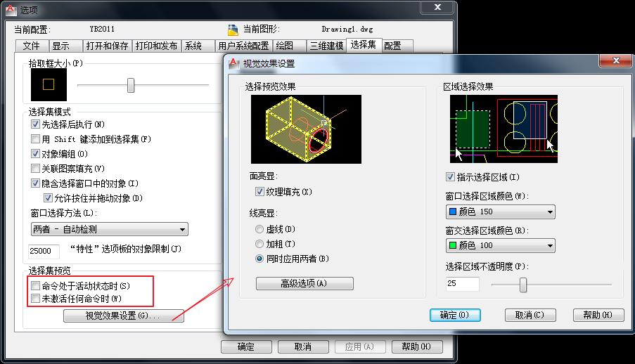Enable 命令处于活动状态时(S) checkbox
Viewport: 635px width, 364px height.
tap(35, 286)
